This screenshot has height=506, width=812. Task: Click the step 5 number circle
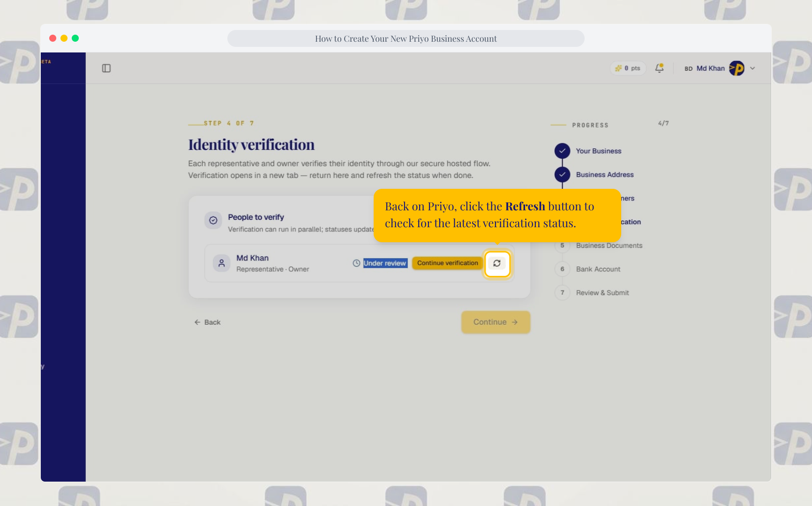(562, 246)
